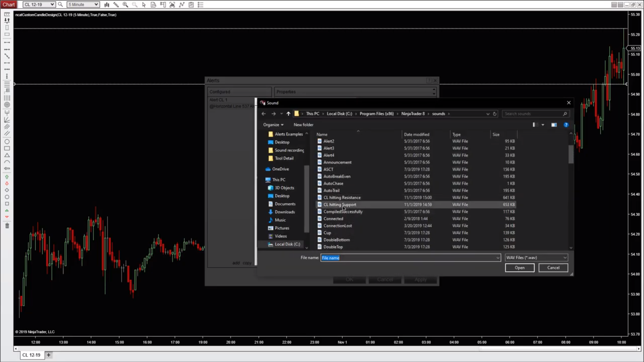Viewport: 644px width, 362px height.
Task: Click the bar type chart style icon
Action: [107, 5]
